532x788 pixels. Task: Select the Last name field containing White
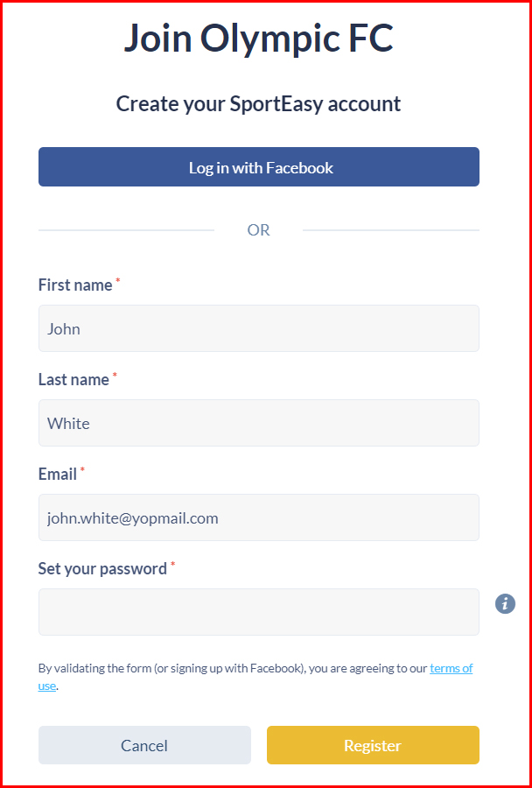tap(259, 423)
